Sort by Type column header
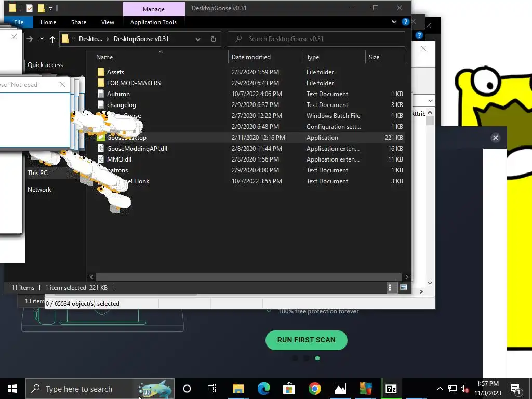This screenshot has width=532, height=399. 313,57
